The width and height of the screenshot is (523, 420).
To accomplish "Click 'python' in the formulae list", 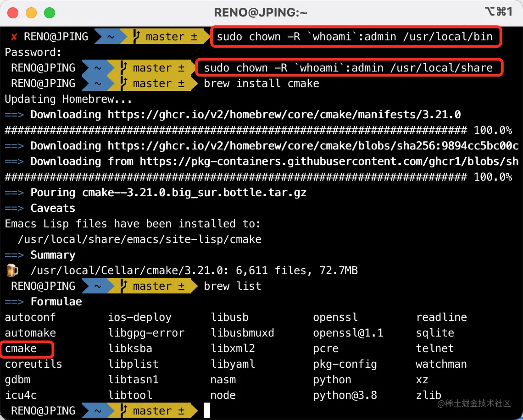I will pyautogui.click(x=332, y=380).
